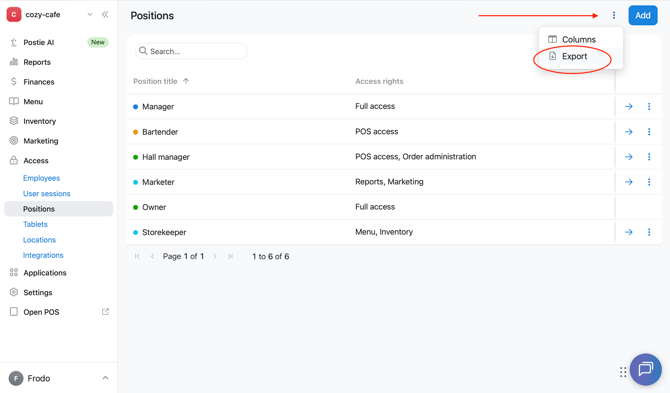Go to next page of table

[x=215, y=256]
